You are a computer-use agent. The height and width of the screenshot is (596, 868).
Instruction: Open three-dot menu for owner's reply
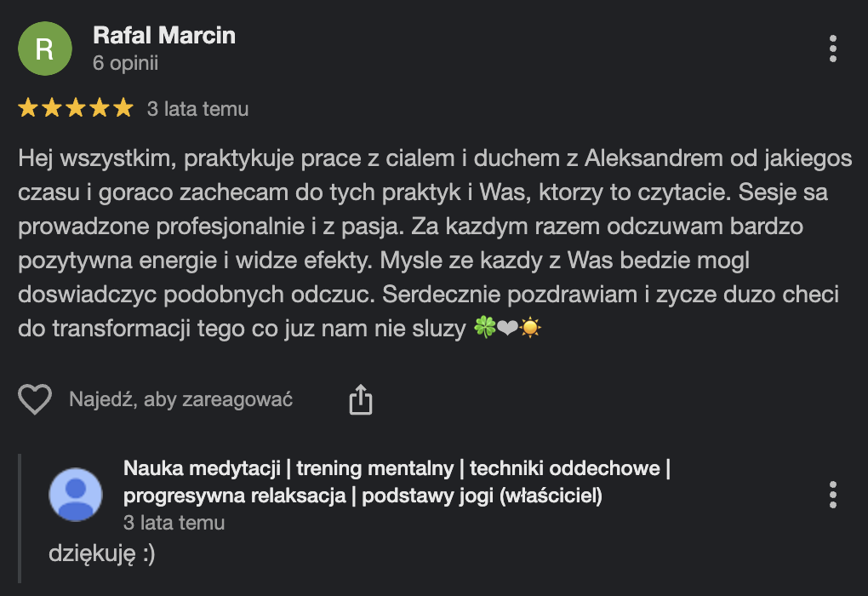(x=832, y=495)
